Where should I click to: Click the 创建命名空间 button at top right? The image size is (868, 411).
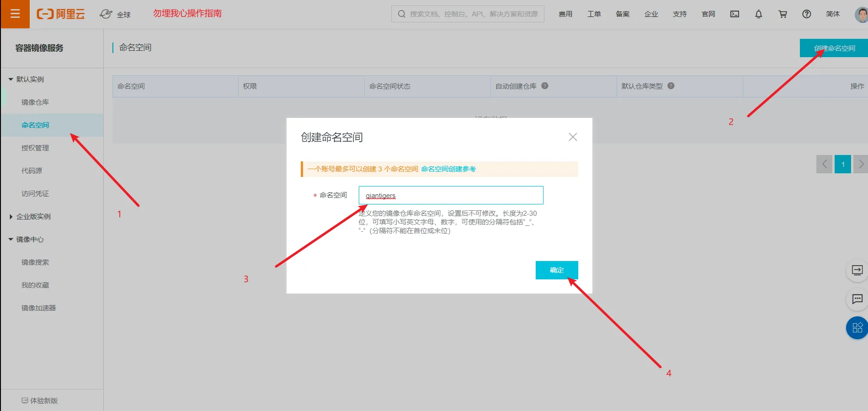coord(834,48)
